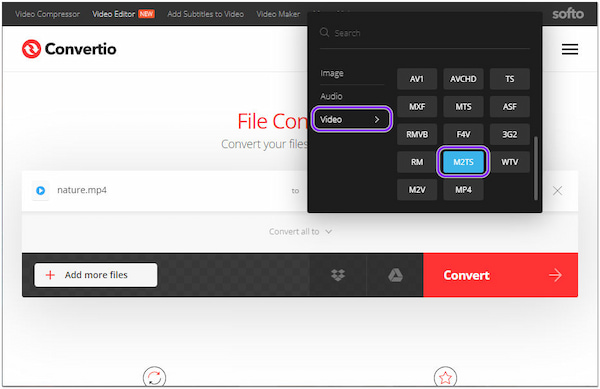Choose RM format

pyautogui.click(x=417, y=162)
